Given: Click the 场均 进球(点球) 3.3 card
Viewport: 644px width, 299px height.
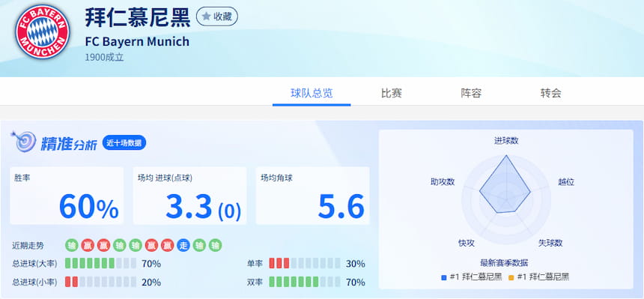Looking at the screenshot, I should click(x=189, y=196).
